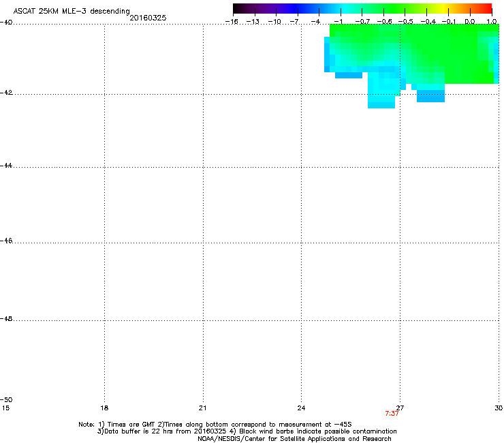Click the colorbar label -13
504x443 pixels.
pyautogui.click(x=253, y=22)
